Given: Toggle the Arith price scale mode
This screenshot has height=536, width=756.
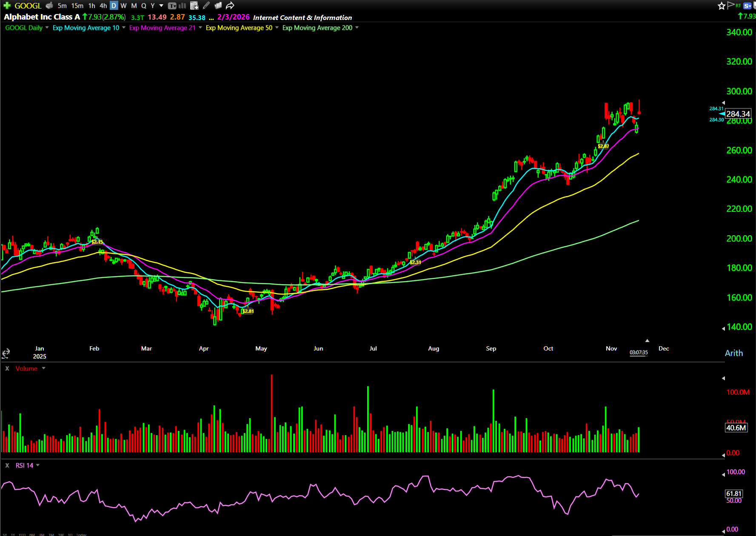Looking at the screenshot, I should [x=733, y=353].
